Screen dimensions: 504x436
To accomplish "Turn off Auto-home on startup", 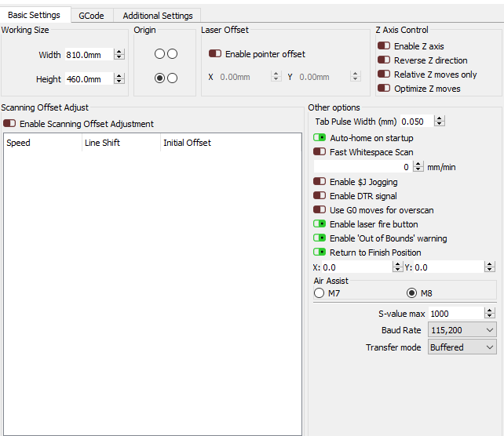I will pyautogui.click(x=320, y=138).
